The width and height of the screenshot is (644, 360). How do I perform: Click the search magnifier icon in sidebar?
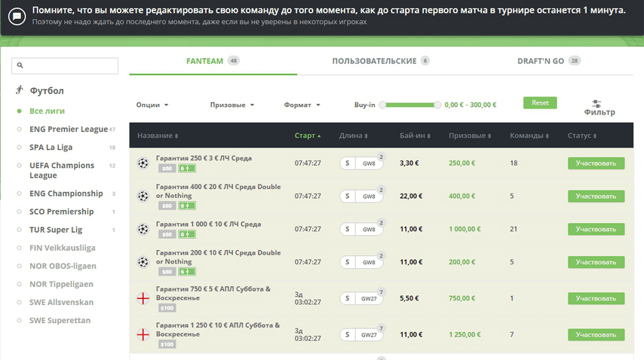20,66
